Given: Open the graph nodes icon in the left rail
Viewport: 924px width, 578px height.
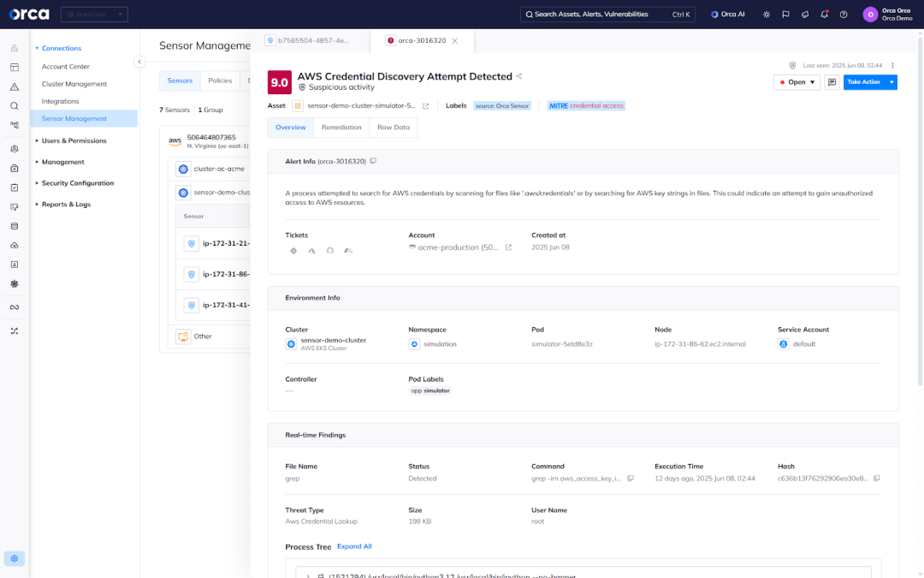Looking at the screenshot, I should [15, 125].
